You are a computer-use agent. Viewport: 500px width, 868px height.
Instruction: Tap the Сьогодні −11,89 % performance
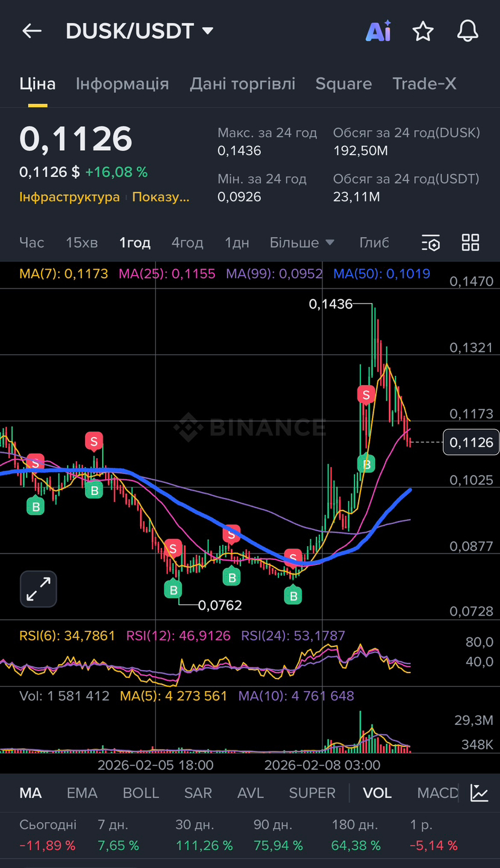point(48,835)
